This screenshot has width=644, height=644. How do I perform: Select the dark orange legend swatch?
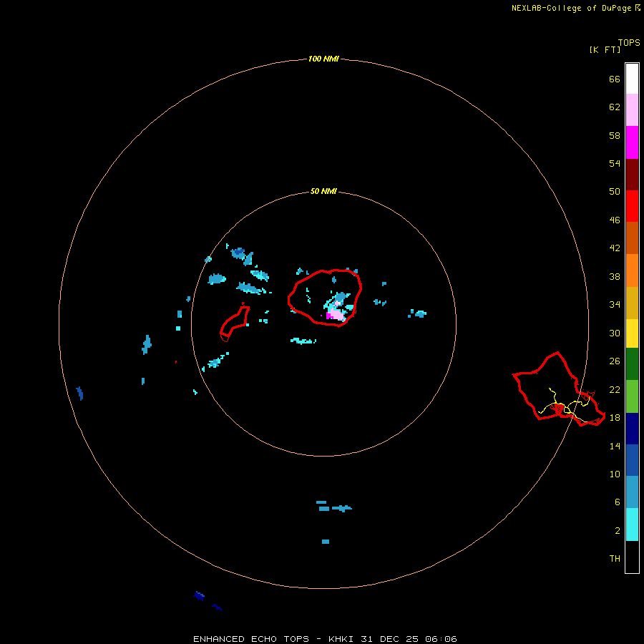point(632,238)
